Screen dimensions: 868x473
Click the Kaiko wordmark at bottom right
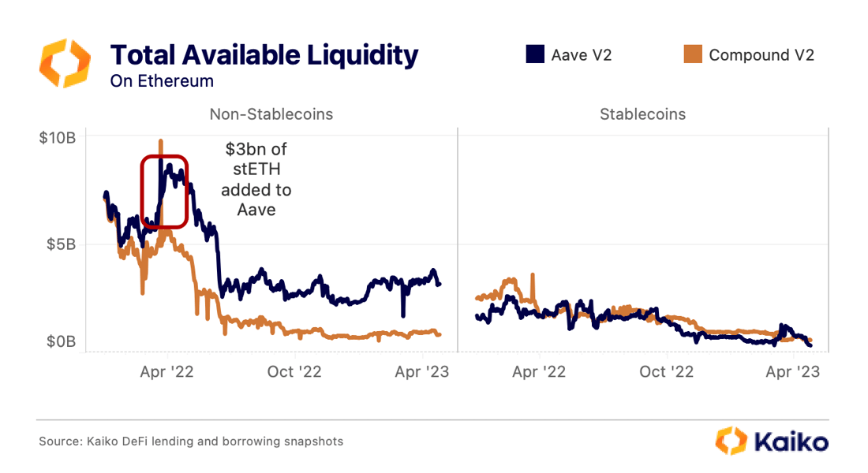[x=791, y=441]
